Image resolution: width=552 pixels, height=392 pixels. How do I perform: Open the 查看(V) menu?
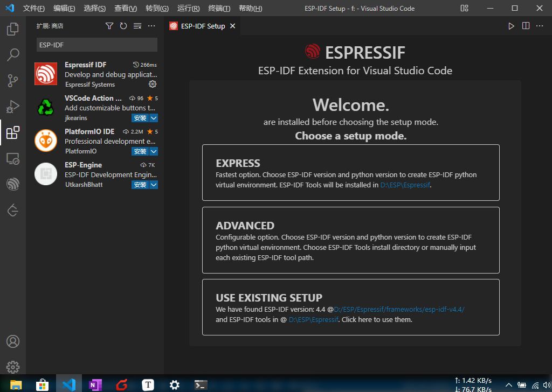pyautogui.click(x=125, y=8)
